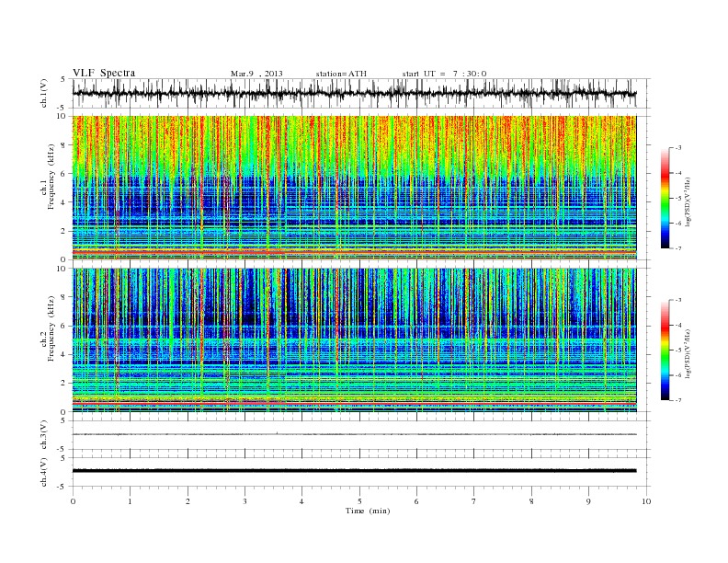Click the ch.3 voltage waveform trace
The width and height of the screenshot is (728, 563).
coord(354,434)
